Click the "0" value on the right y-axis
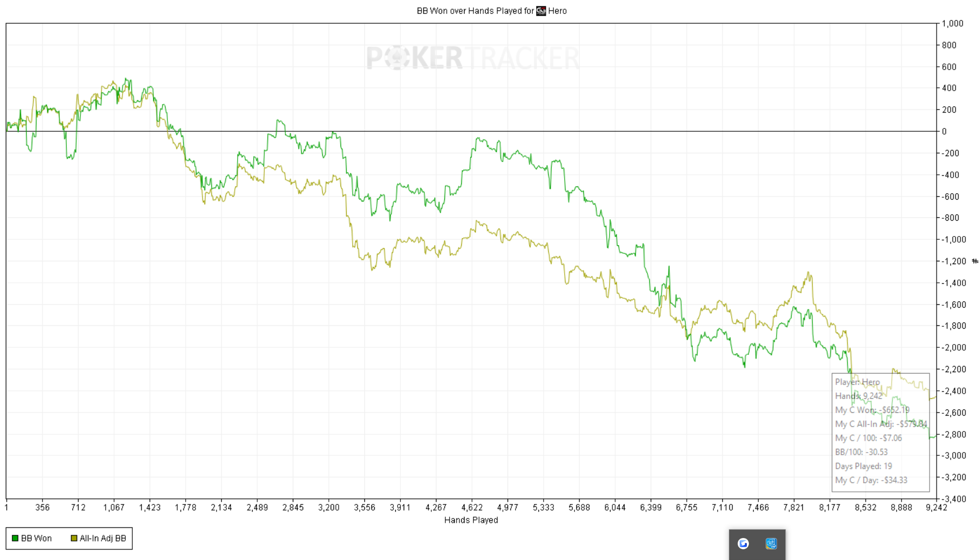This screenshot has height=560, width=980. pos(944,132)
